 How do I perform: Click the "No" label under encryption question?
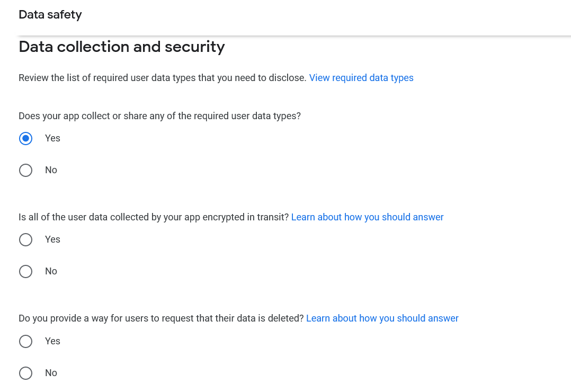[x=51, y=271]
